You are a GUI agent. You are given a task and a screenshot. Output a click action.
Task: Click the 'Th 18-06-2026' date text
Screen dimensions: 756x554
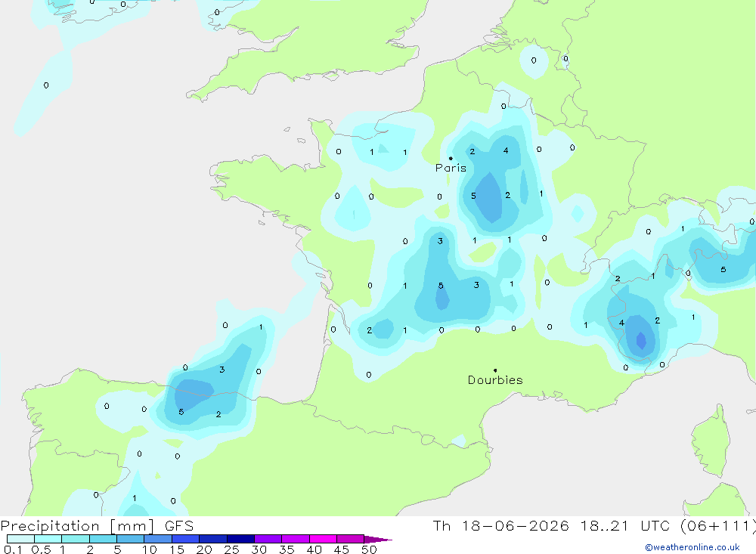point(501,526)
